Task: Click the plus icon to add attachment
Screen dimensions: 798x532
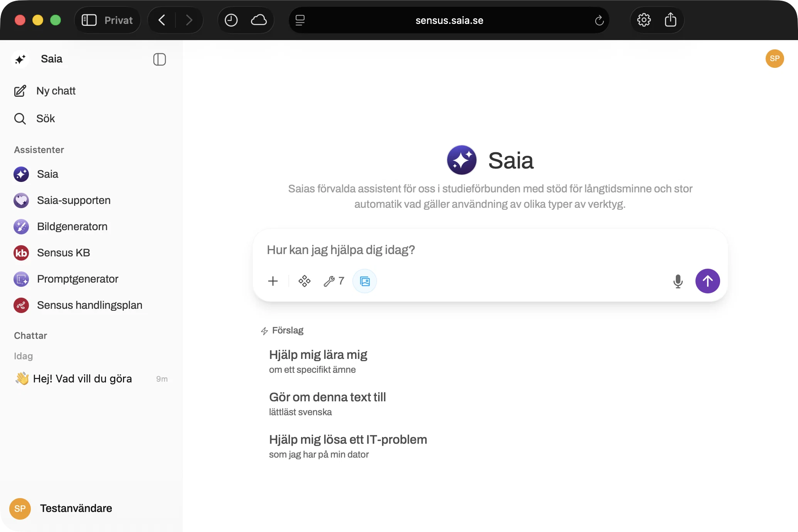Action: tap(273, 281)
